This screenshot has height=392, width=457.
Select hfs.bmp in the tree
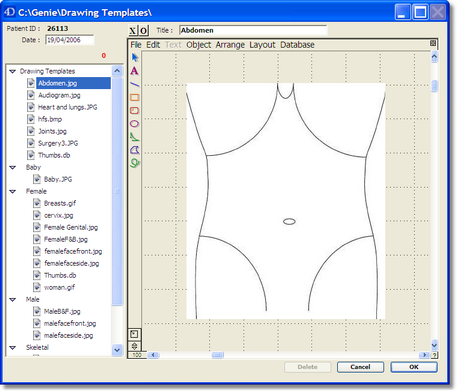click(x=50, y=119)
